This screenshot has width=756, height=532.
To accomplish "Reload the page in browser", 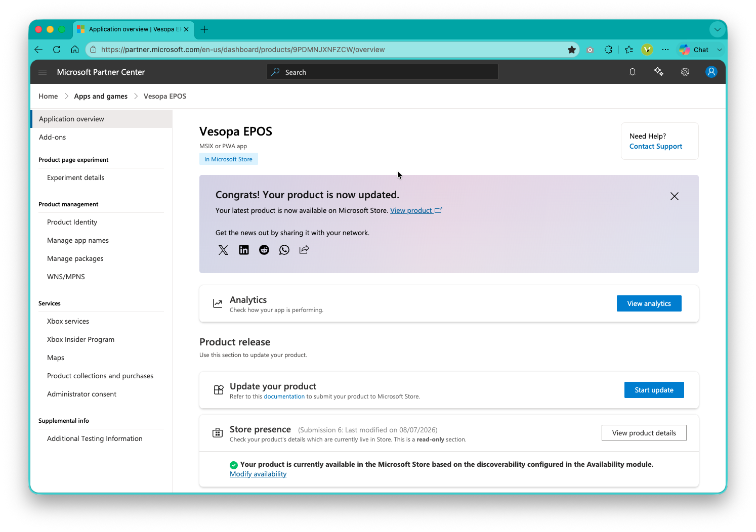I will coord(57,50).
